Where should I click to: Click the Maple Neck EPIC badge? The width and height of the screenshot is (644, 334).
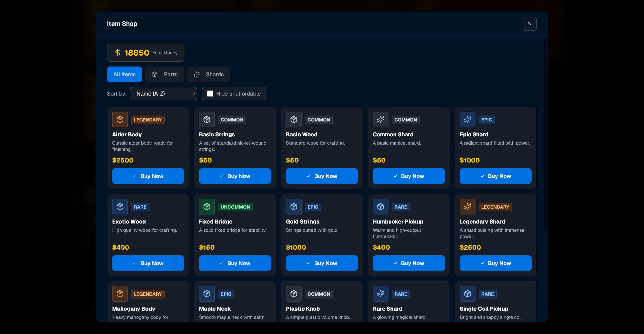coord(226,294)
